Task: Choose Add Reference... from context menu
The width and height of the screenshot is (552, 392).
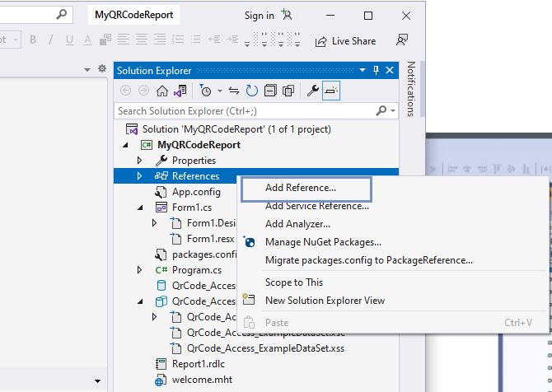Action: 306,188
